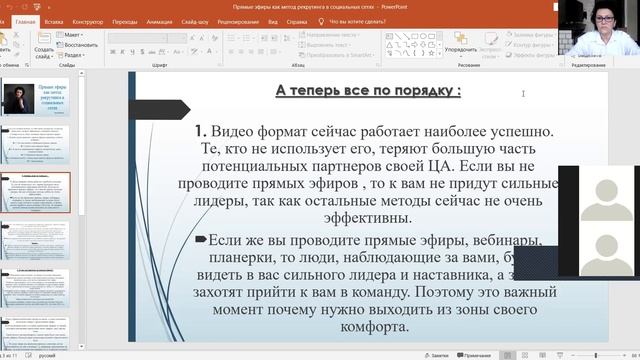Click the font color A button

209,51
